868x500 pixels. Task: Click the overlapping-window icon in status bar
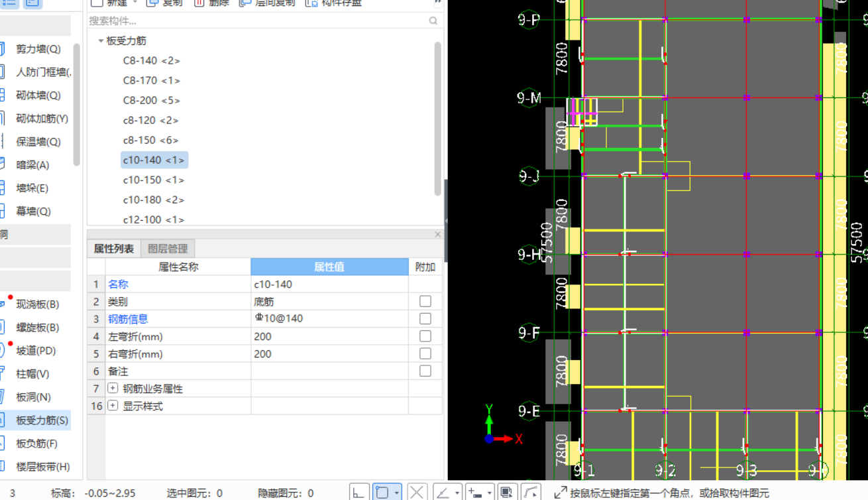coord(507,492)
